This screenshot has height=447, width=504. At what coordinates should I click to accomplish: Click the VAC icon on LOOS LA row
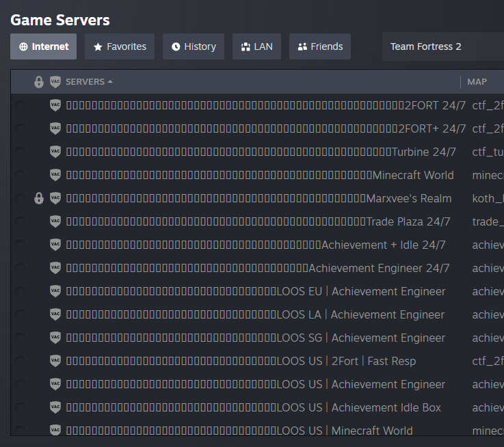tap(55, 314)
